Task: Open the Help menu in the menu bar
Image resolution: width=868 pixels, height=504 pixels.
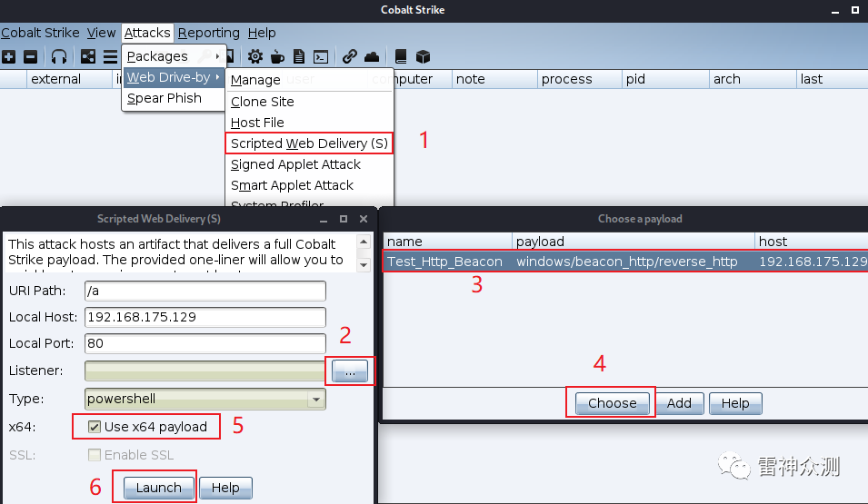Action: 262,33
